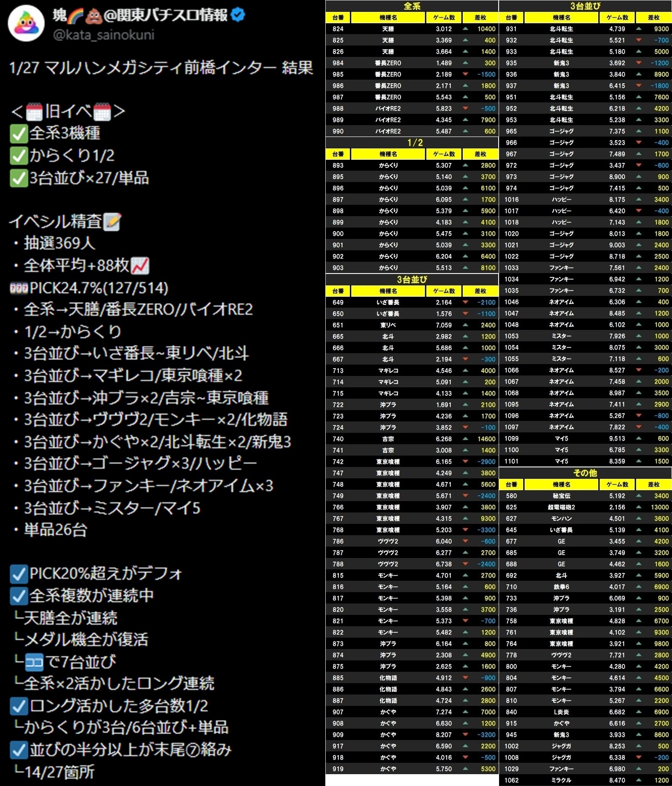The height and width of the screenshot is (786, 672).
Task: Click the blue checkmark beside PICK20%超えがデフォ
Action: point(19,574)
